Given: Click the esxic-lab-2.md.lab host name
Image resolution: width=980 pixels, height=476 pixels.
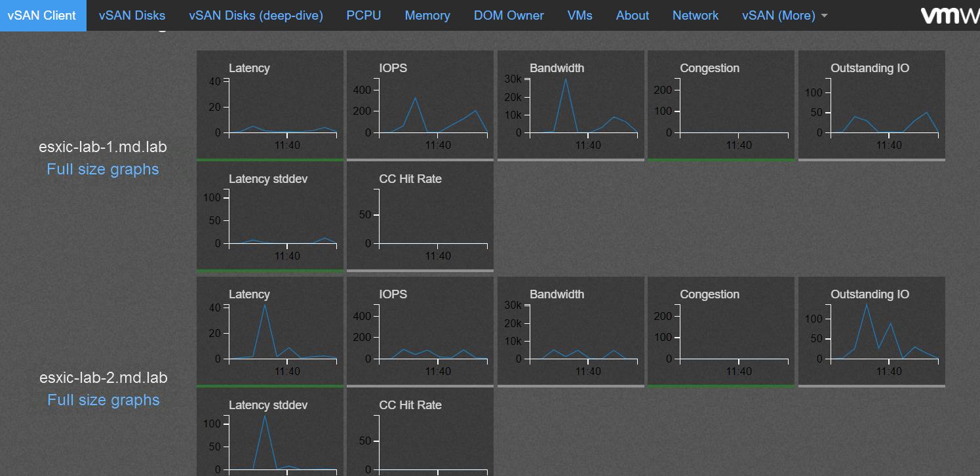Looking at the screenshot, I should click(104, 378).
